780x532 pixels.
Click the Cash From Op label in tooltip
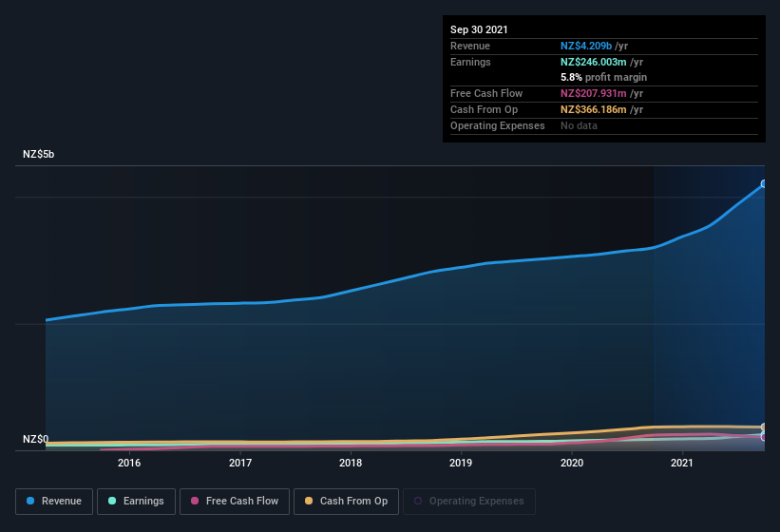click(484, 109)
